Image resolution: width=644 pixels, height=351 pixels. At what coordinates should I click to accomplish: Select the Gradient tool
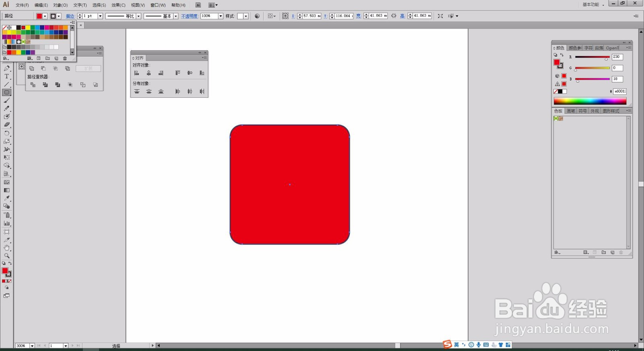7,190
